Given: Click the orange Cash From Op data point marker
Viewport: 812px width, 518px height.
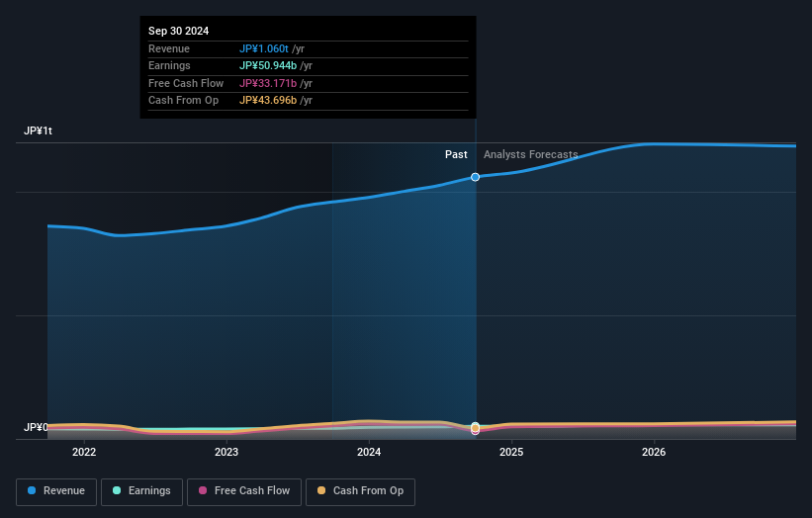Looking at the screenshot, I should 475,428.
